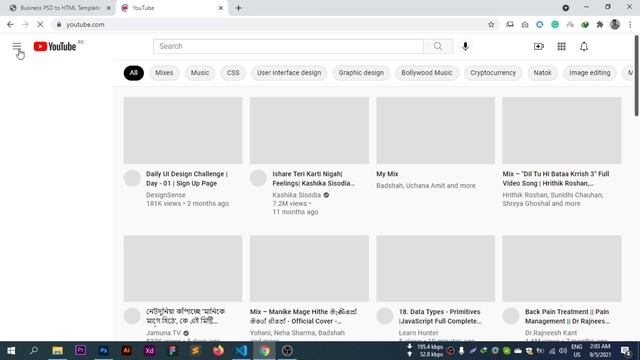640x360 pixels.
Task: Open the YouTube hamburger guide menu
Action: pos(17,47)
